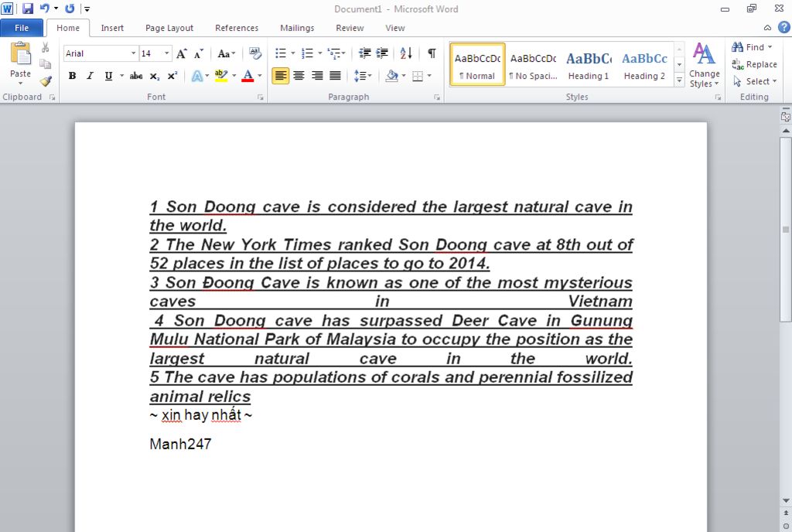
Task: Click the Format Painter brush icon
Action: click(x=46, y=81)
